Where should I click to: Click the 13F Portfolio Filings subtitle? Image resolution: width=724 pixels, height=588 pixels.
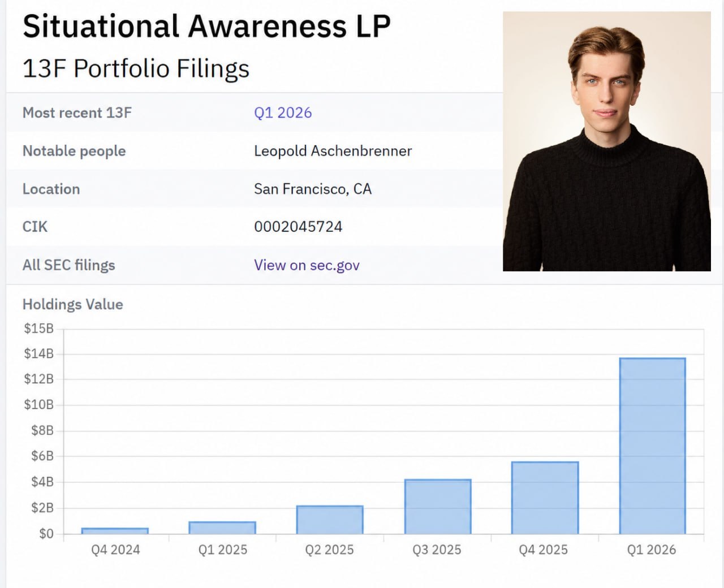[x=136, y=68]
